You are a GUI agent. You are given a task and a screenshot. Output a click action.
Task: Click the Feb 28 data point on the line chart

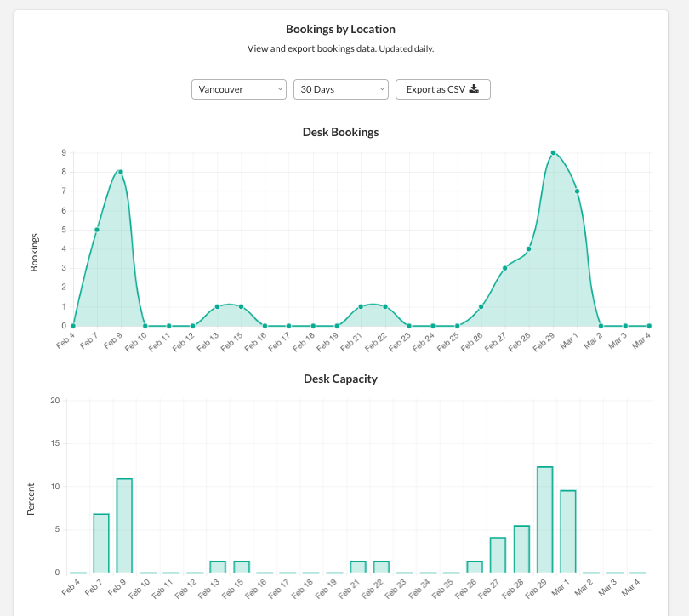click(528, 249)
